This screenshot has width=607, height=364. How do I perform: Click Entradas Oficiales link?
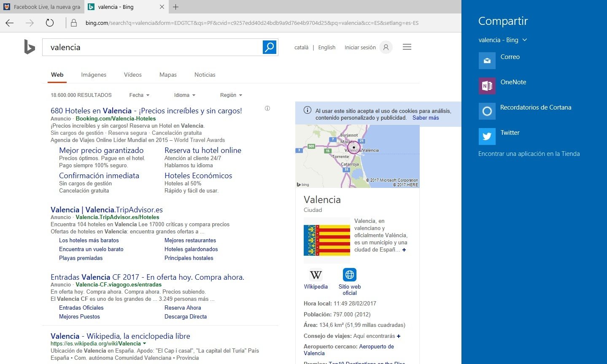(x=81, y=308)
